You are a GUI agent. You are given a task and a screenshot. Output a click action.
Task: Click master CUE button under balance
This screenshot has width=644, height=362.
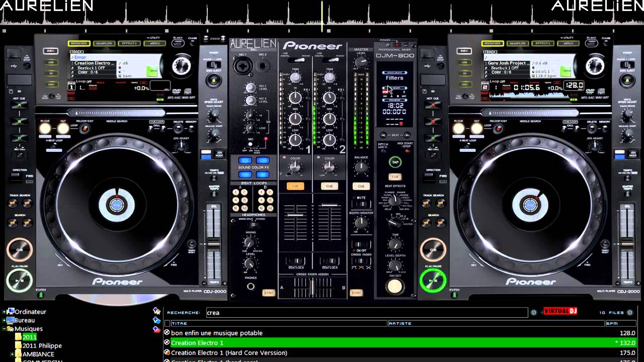pos(361,186)
